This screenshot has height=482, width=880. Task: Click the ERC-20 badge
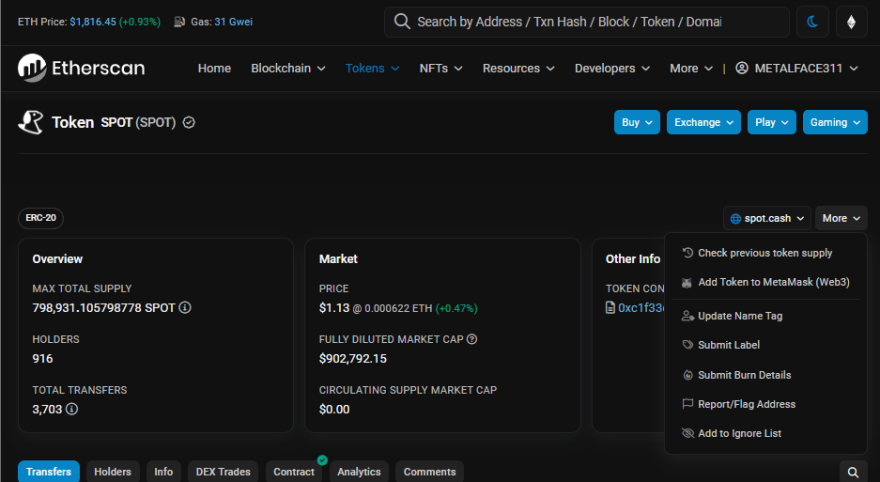point(41,218)
